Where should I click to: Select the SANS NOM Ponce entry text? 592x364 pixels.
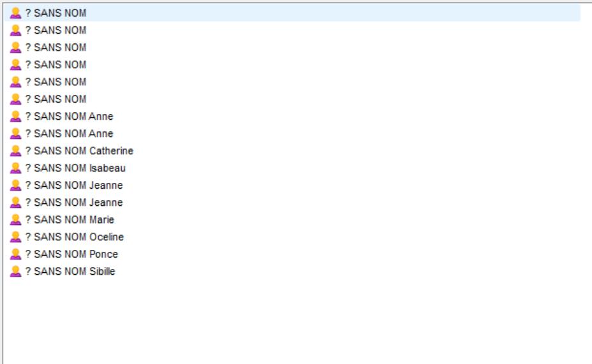[71, 254]
